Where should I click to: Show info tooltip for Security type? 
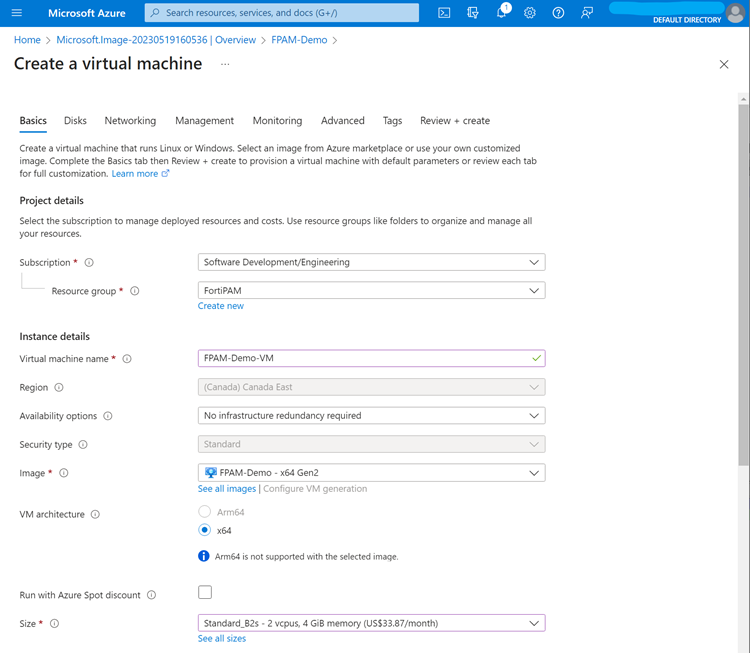pyautogui.click(x=83, y=445)
